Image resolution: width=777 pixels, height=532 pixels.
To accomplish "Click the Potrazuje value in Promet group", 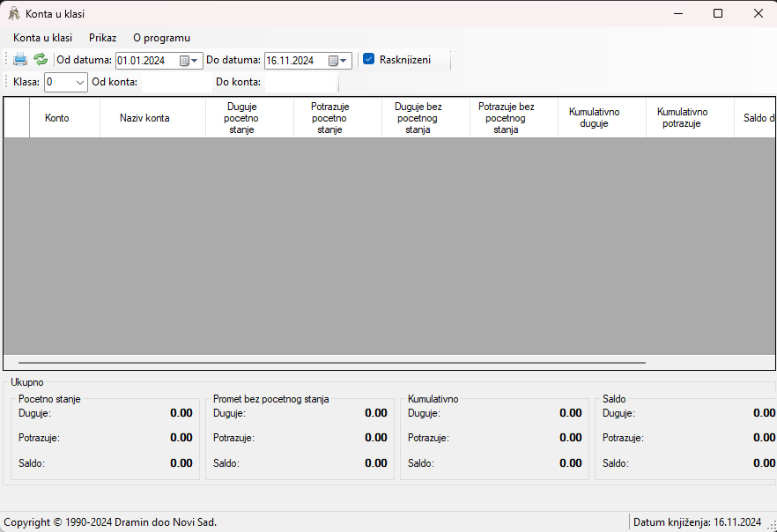I will (x=376, y=438).
